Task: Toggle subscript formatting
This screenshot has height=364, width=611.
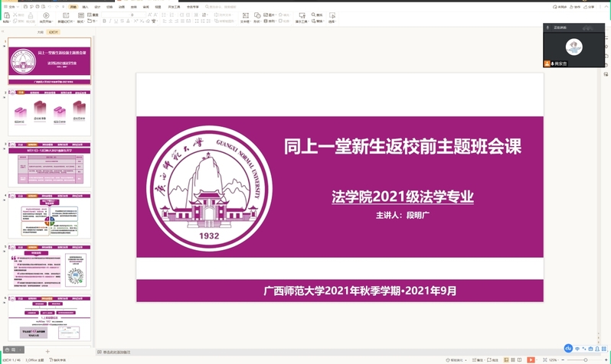Action: (142, 21)
